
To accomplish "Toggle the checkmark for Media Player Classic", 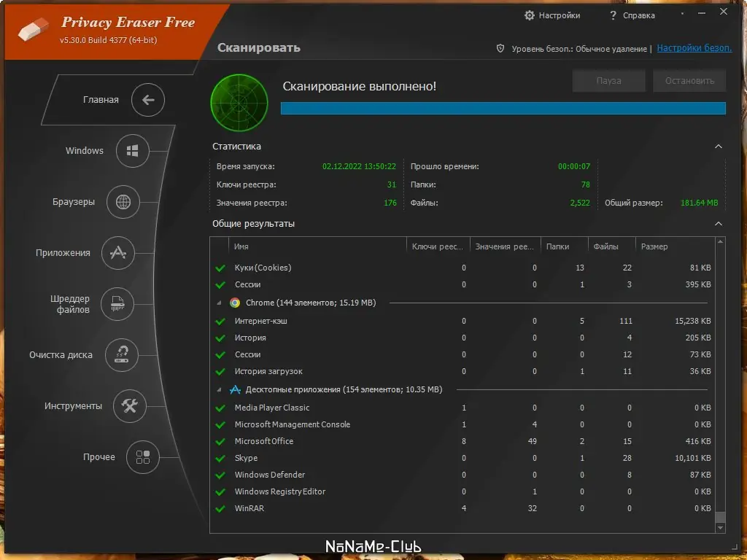I will [x=220, y=408].
